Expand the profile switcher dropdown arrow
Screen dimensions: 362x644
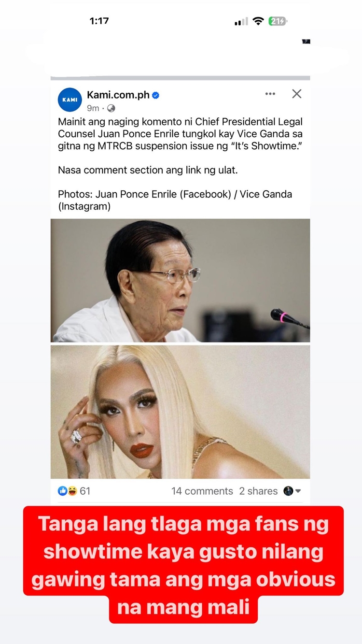point(298,491)
